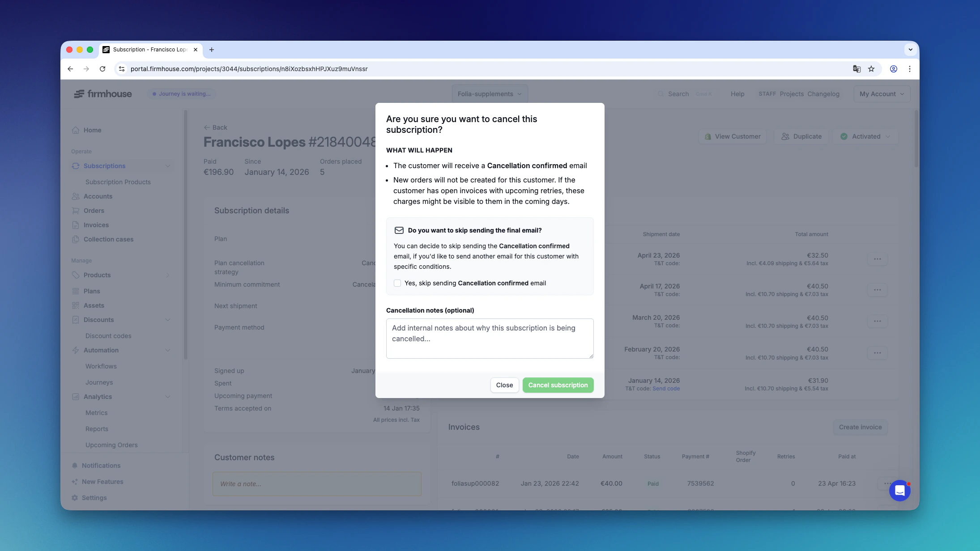Open Metrics in sidebar
This screenshot has width=980, height=551.
pos(97,413)
